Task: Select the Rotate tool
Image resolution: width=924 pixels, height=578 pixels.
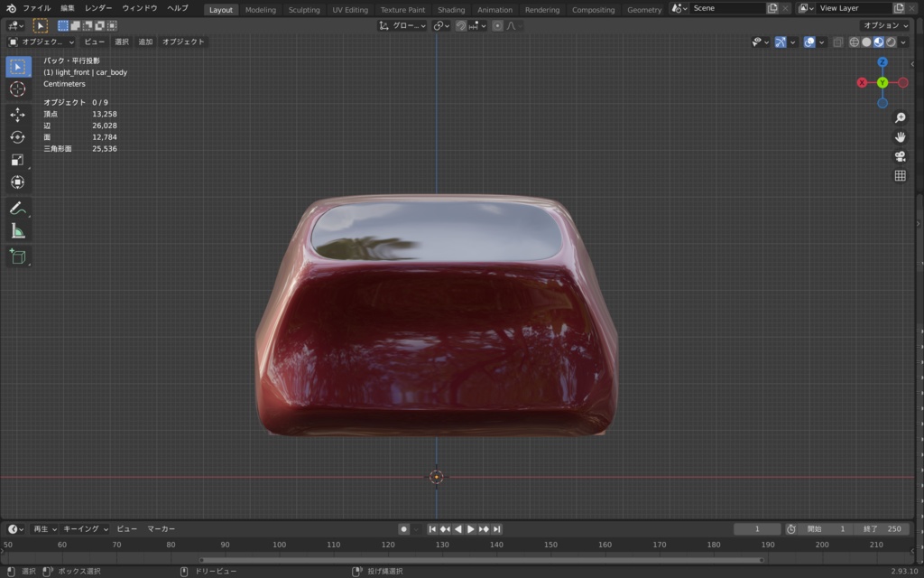Action: [x=18, y=137]
